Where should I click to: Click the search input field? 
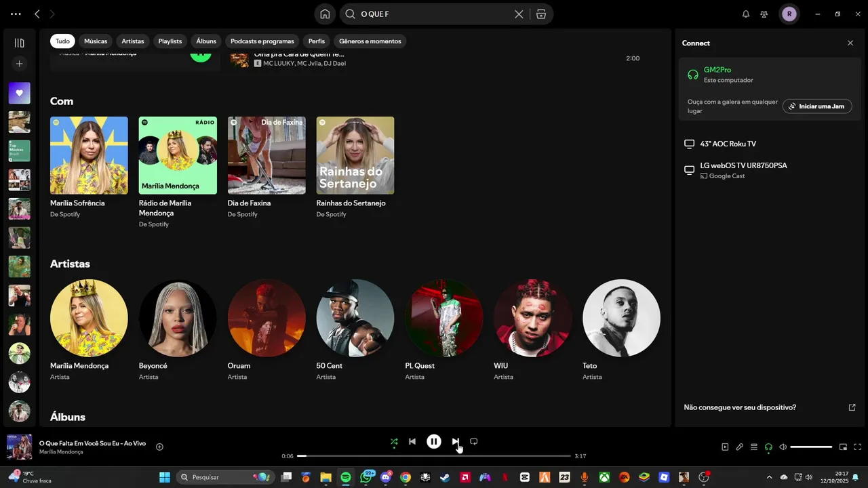pos(434,14)
